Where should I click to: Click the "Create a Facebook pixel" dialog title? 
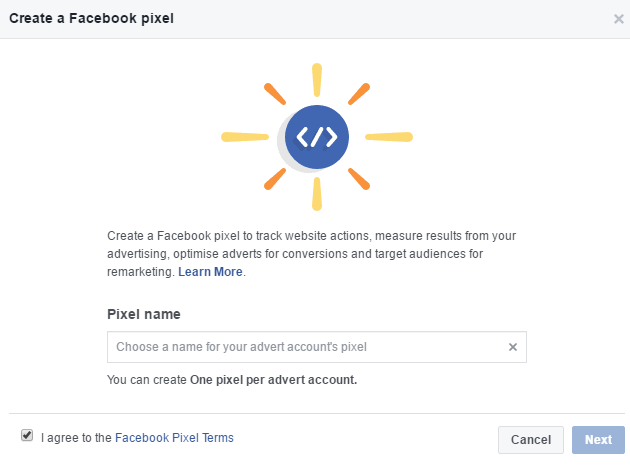point(92,19)
